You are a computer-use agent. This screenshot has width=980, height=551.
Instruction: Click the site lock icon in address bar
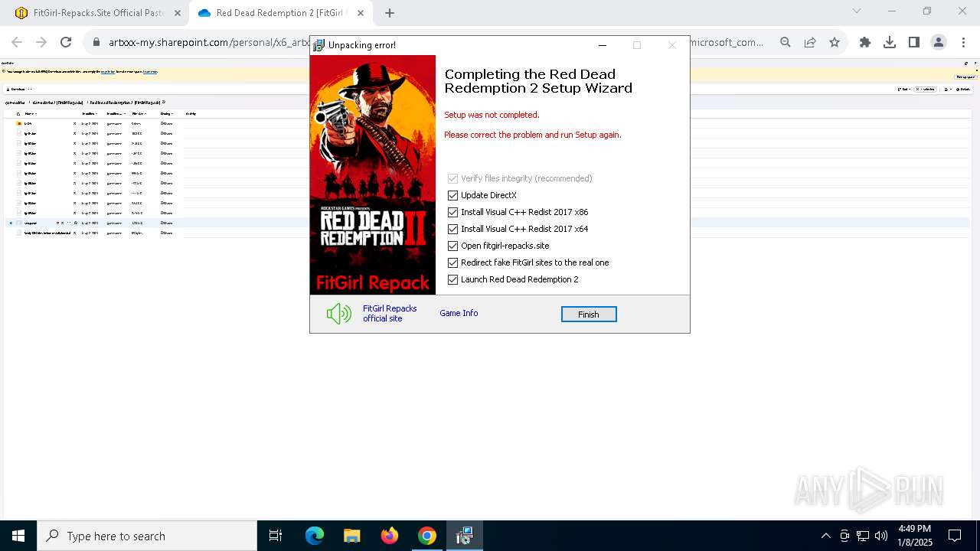pos(96,43)
